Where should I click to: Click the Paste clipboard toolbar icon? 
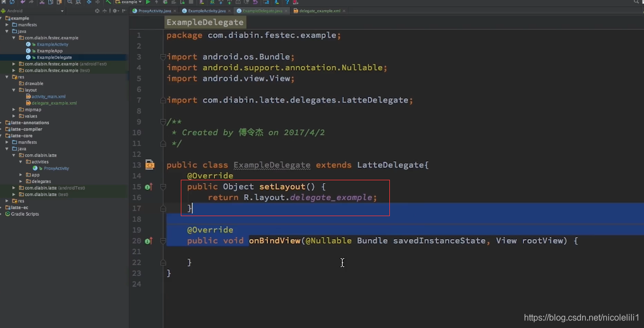pos(59,2)
